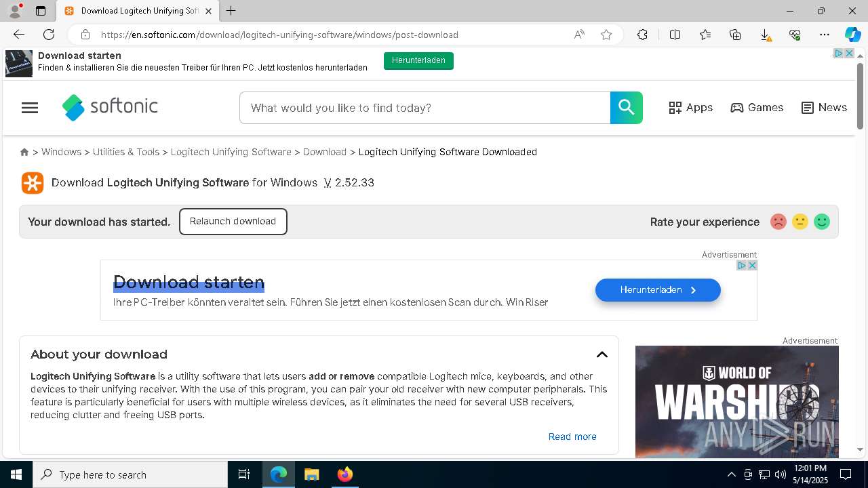Rate experience with neutral yellow face
Viewport: 868px width, 488px height.
coord(800,222)
